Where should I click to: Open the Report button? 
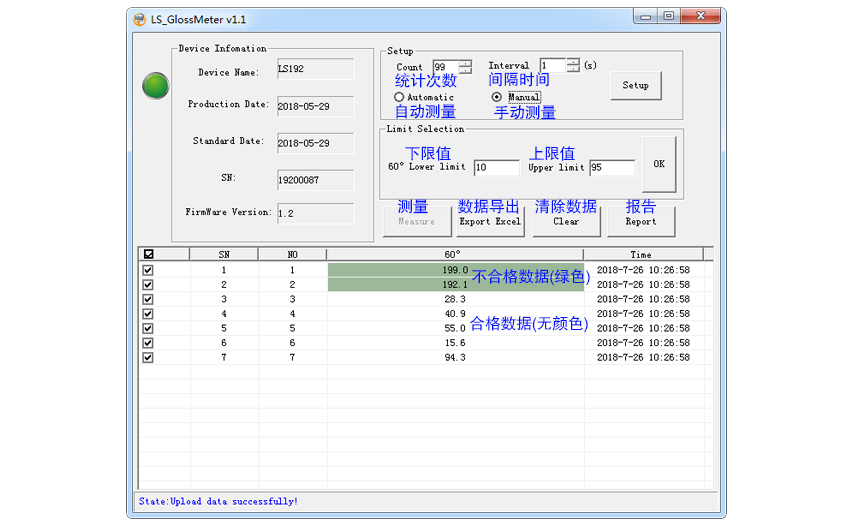[x=640, y=221]
